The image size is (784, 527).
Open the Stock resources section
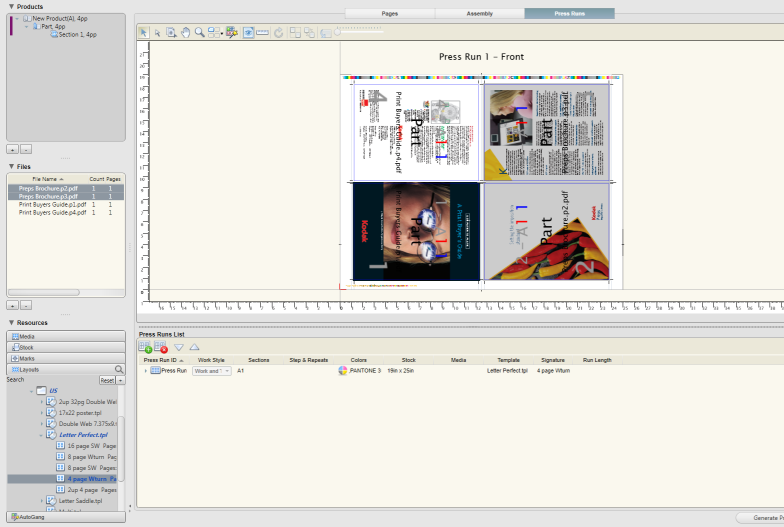[66, 348]
